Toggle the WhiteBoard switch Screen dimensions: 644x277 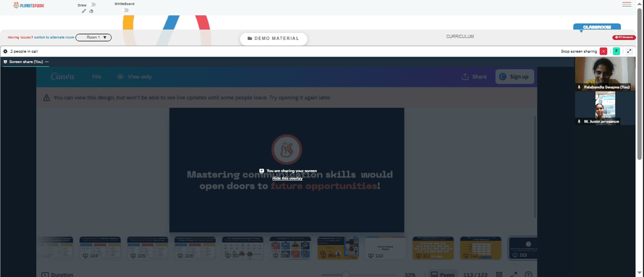(126, 10)
